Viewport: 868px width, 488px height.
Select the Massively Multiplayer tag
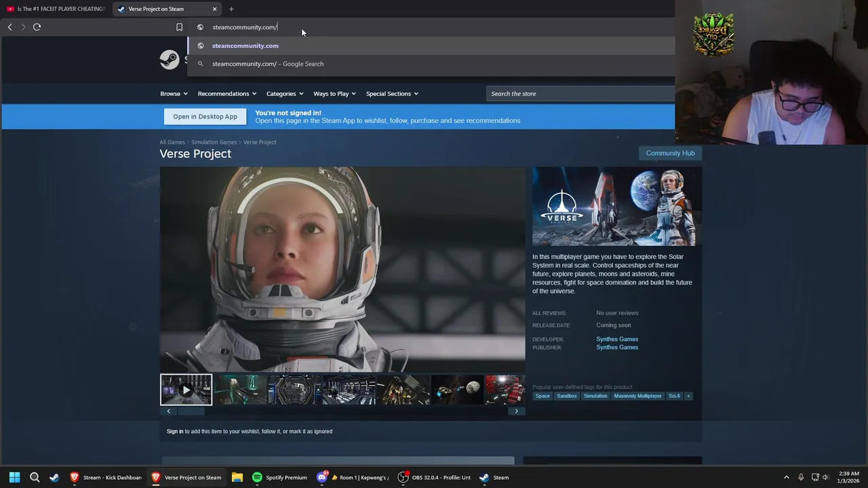637,396
